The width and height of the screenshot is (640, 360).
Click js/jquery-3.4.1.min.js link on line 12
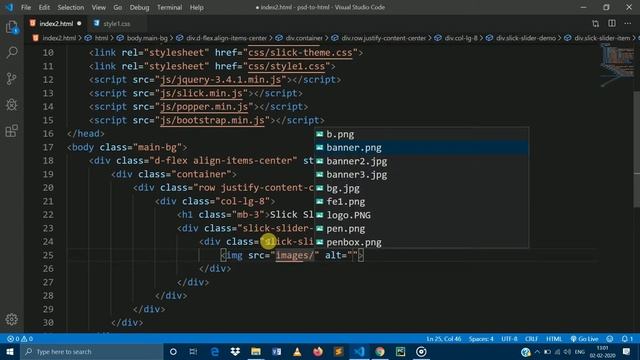click(221, 80)
